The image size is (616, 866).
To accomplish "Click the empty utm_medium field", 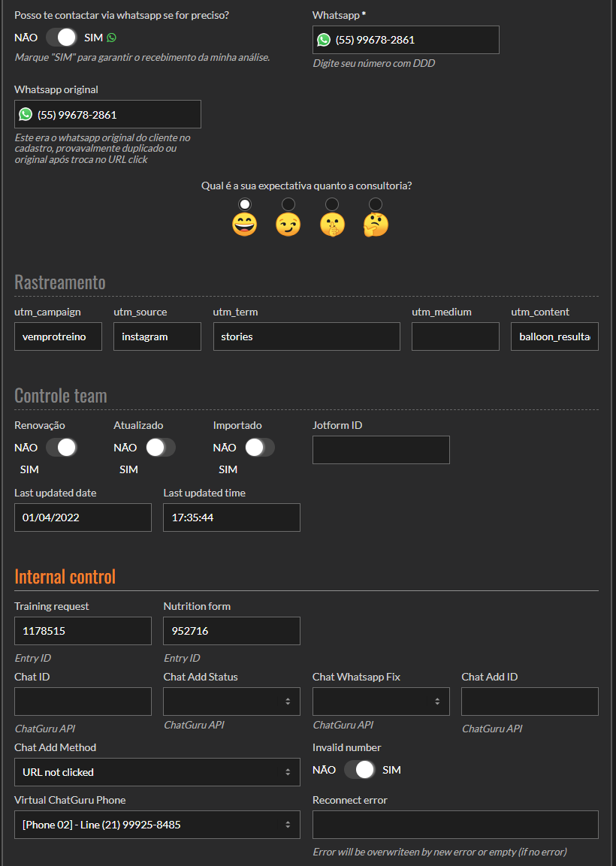I will (x=455, y=336).
